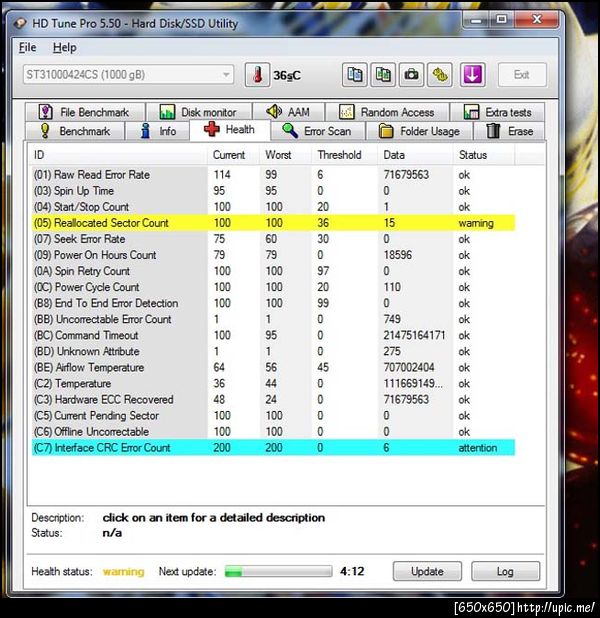Click the Update button
The height and width of the screenshot is (618, 600).
(x=427, y=571)
